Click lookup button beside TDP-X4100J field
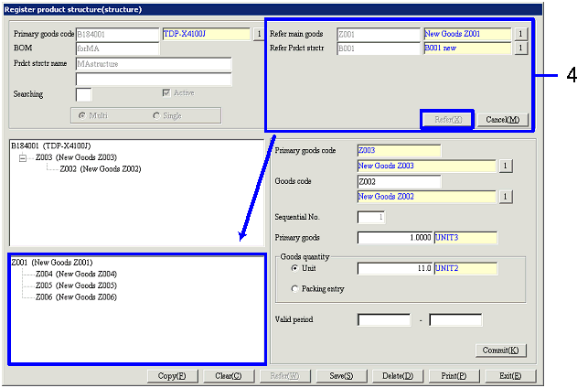Screen dimensions: 588x388 (258, 34)
